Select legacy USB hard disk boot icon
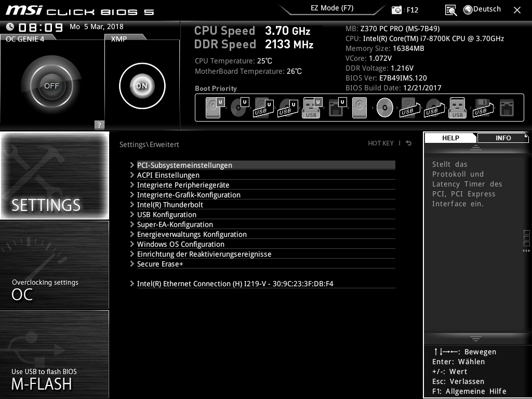This screenshot has height=399, width=532. point(410,108)
